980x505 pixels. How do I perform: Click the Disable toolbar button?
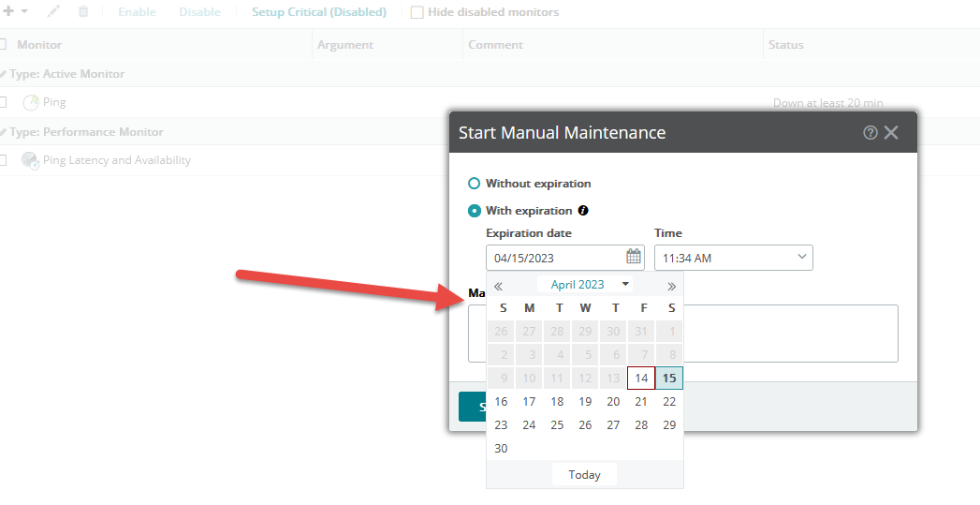coord(199,12)
